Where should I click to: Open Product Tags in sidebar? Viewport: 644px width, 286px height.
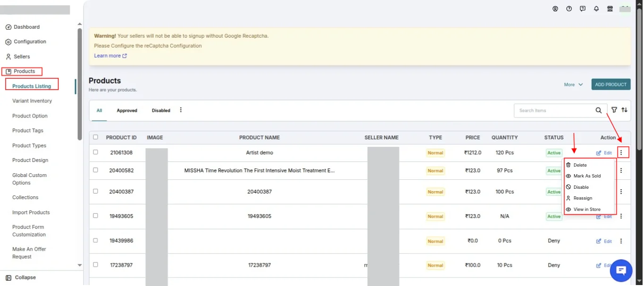coord(28,131)
